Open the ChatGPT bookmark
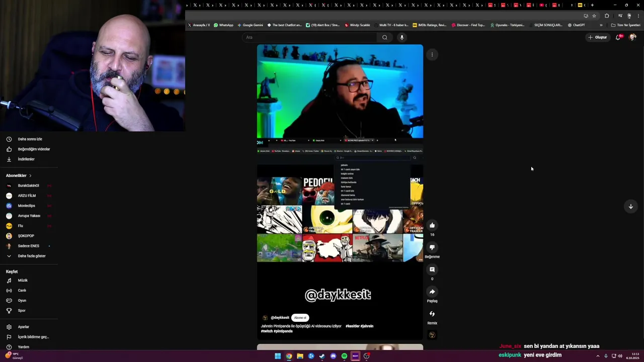644x362 pixels. point(576,25)
